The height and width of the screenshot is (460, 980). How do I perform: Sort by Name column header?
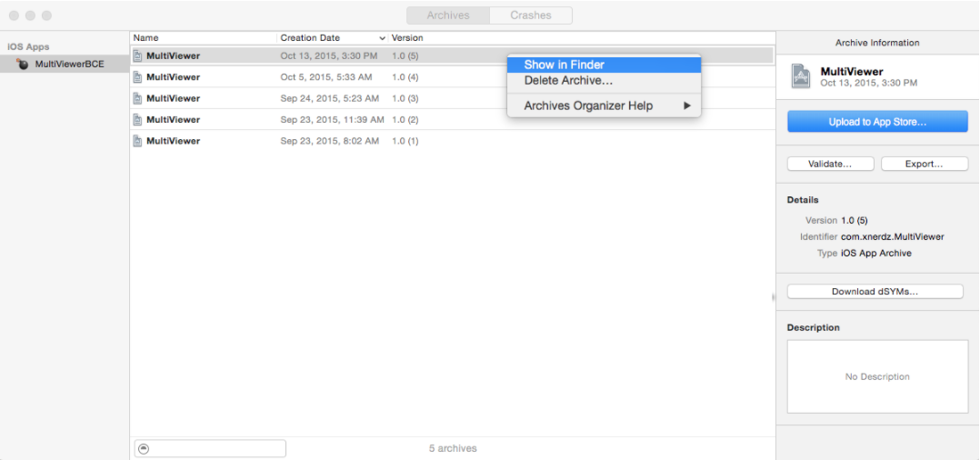coord(203,37)
